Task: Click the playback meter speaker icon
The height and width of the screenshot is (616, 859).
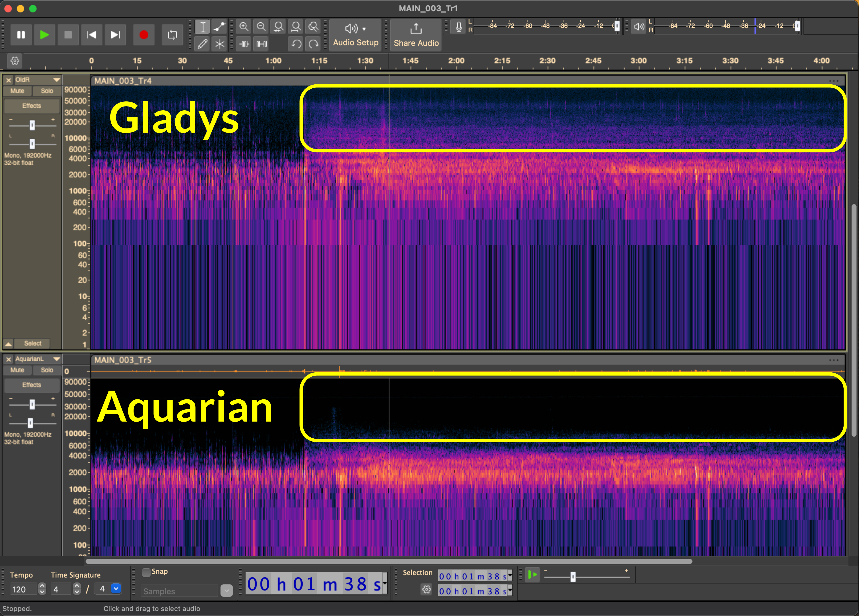Action: pyautogui.click(x=639, y=27)
